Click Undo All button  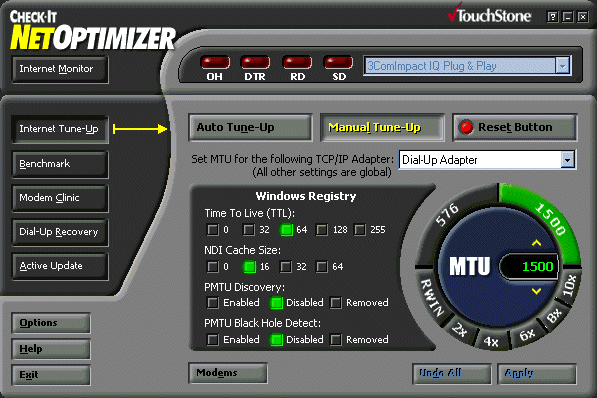click(452, 374)
